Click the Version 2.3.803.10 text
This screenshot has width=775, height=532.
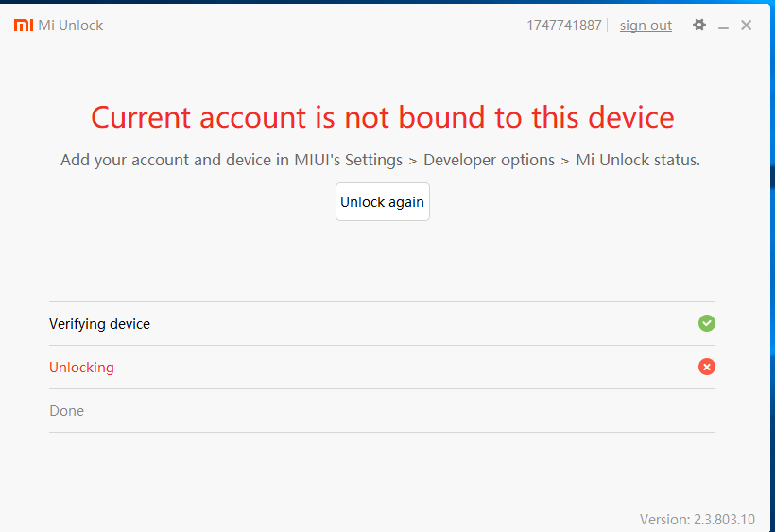click(697, 519)
